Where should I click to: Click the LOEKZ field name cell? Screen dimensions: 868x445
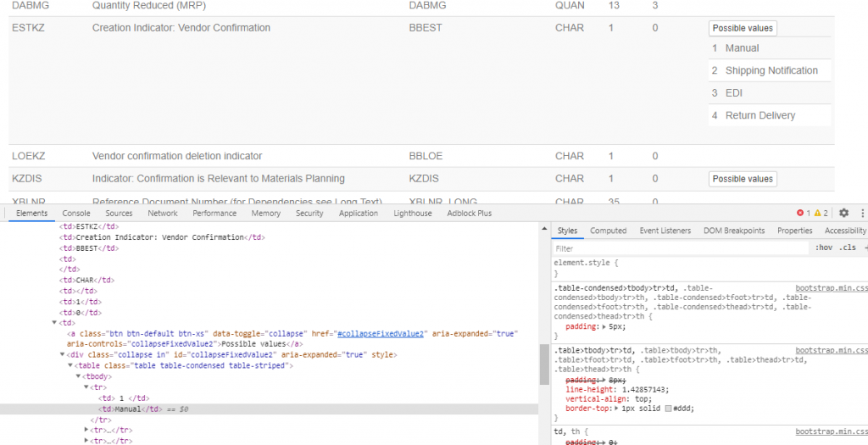click(29, 156)
